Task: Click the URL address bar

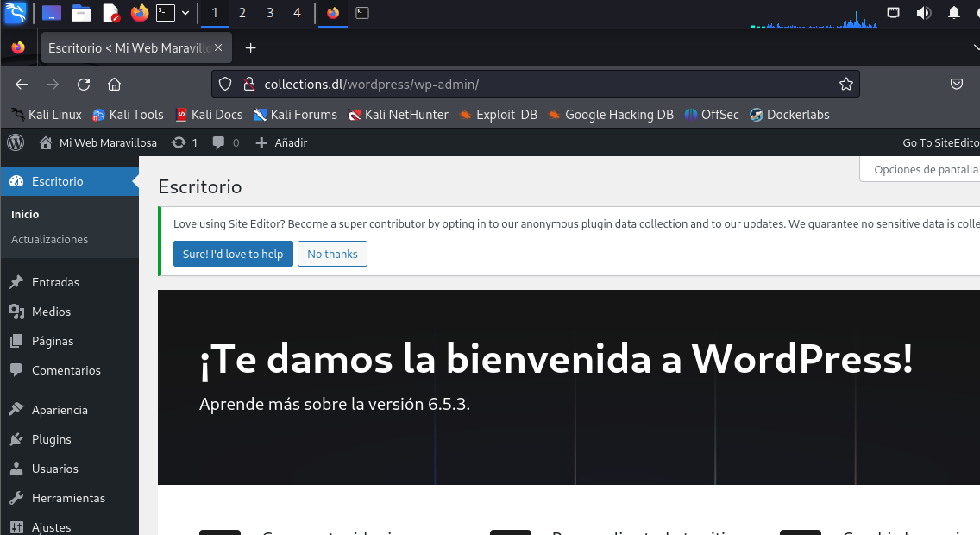Action: 536,85
